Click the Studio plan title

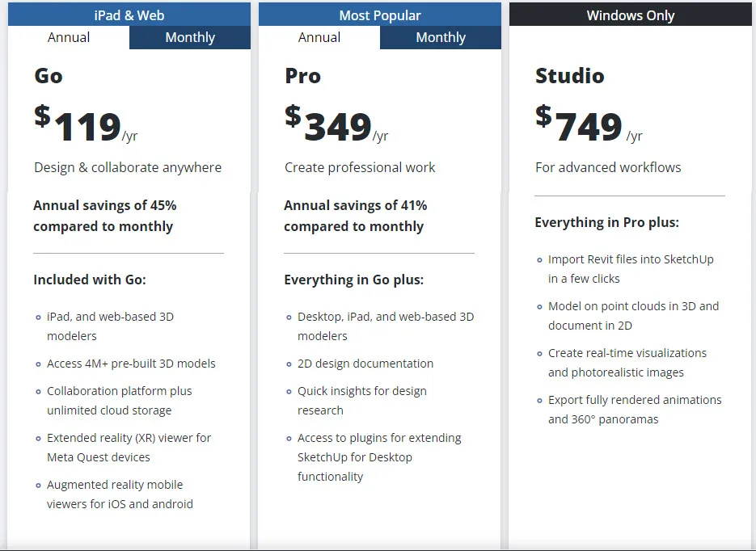point(568,76)
